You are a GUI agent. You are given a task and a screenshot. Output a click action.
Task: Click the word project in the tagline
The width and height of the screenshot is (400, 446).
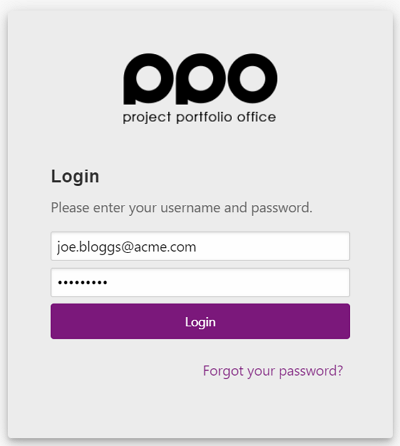pyautogui.click(x=147, y=118)
